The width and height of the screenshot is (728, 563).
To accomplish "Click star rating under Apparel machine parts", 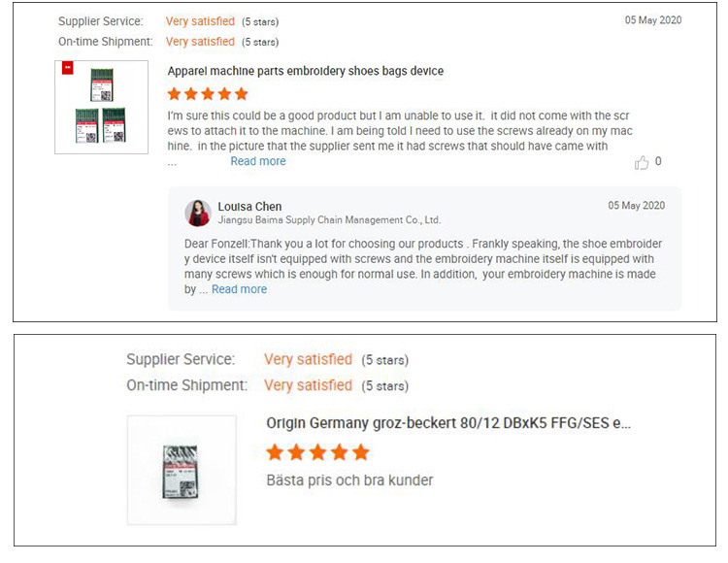I will click(x=208, y=94).
